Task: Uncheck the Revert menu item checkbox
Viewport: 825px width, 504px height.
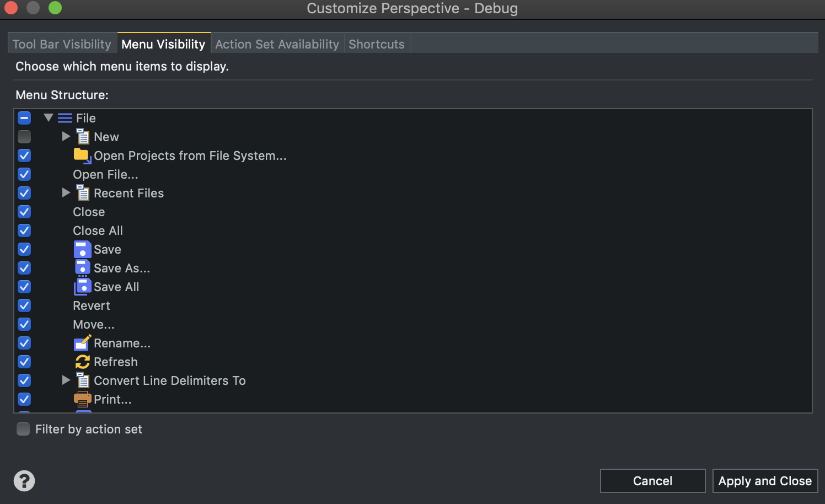Action: click(x=24, y=305)
